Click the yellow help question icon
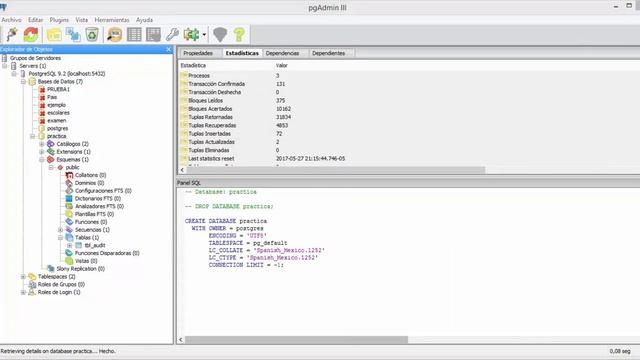640x360 pixels. tap(239, 35)
